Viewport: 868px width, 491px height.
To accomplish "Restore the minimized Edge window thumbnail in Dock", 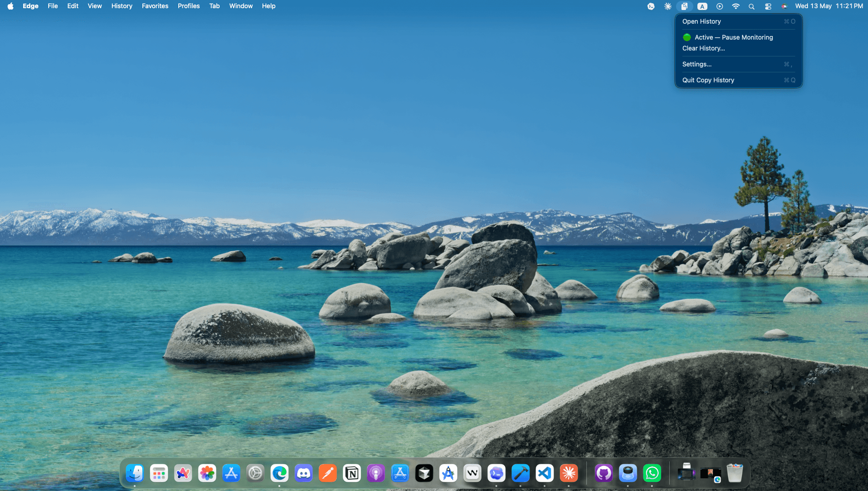I will tap(711, 474).
